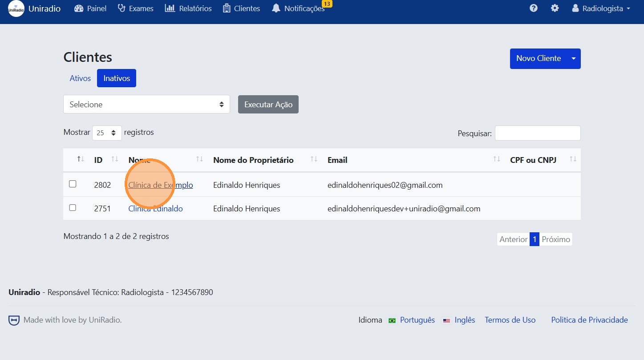Open the Radiologista user menu
The image size is (644, 360).
point(601,8)
